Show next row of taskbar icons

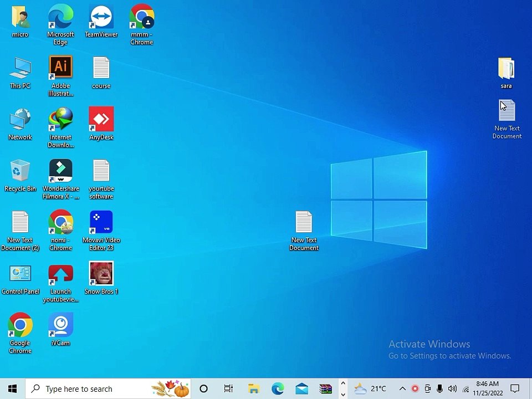click(343, 394)
